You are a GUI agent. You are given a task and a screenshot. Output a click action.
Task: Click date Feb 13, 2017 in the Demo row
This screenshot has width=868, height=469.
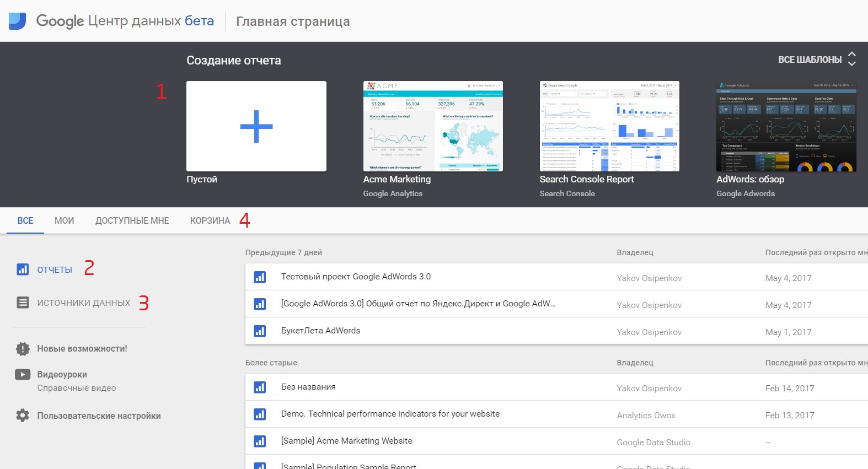(790, 416)
